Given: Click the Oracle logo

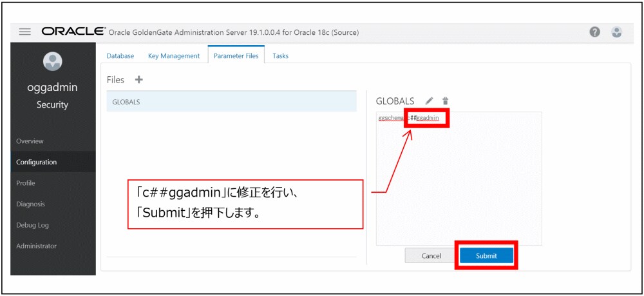Looking at the screenshot, I should pyautogui.click(x=72, y=32).
